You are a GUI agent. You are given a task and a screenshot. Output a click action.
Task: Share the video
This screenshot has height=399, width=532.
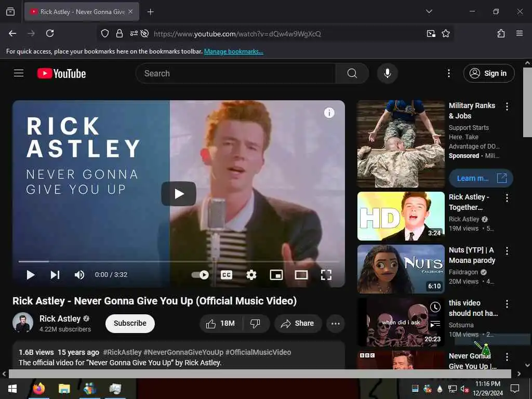(297, 323)
